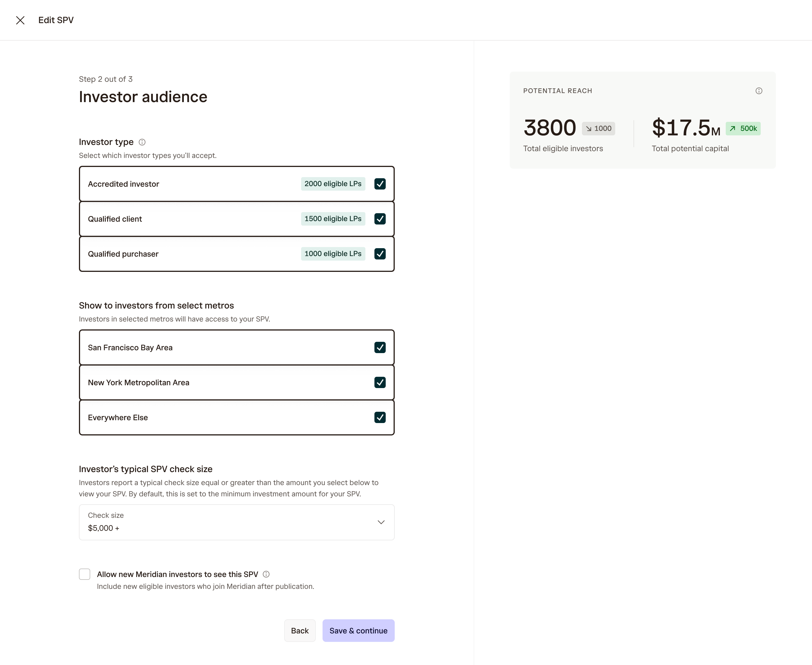Uncheck the Qualified purchaser checkbox
The height and width of the screenshot is (665, 812).
[380, 254]
